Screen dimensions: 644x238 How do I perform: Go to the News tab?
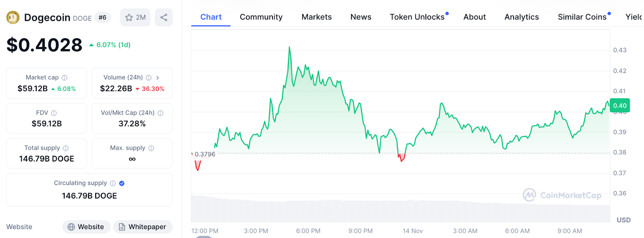pos(361,17)
